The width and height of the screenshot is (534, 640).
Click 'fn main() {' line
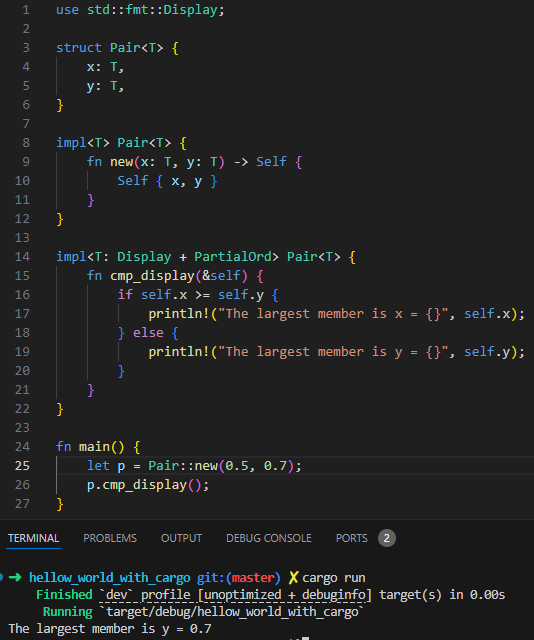coord(98,447)
